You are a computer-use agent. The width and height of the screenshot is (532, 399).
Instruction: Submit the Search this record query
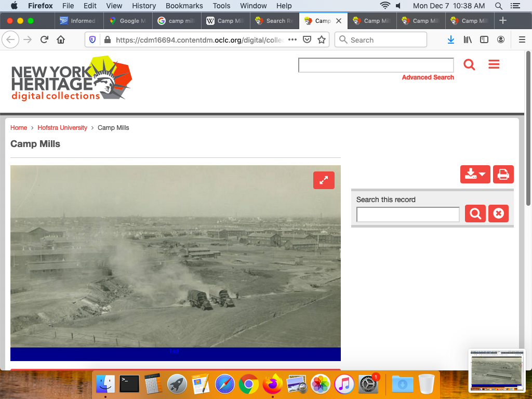pyautogui.click(x=475, y=214)
